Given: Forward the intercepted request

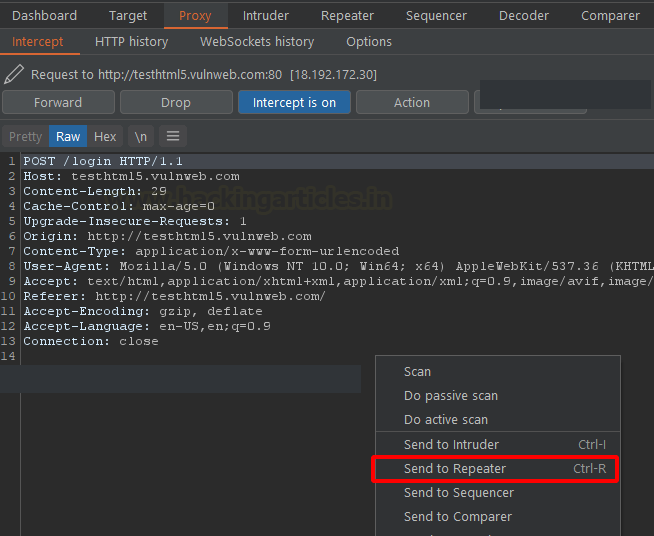Looking at the screenshot, I should tap(58, 102).
